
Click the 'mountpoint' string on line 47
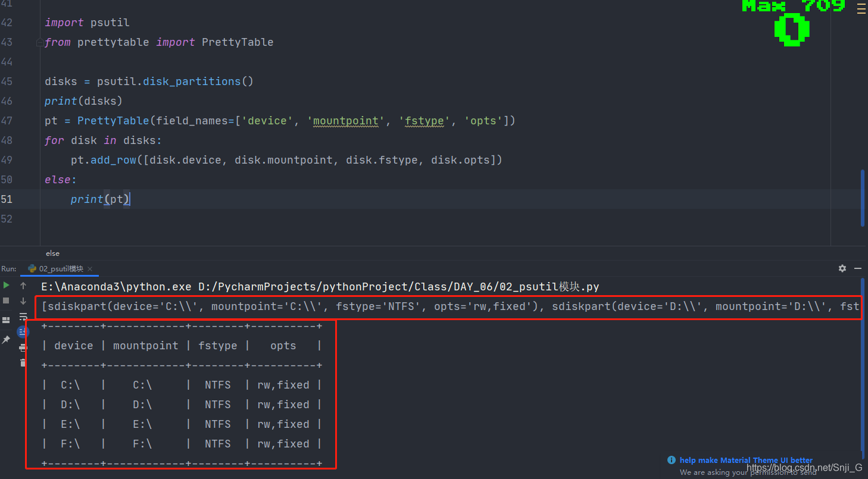pos(346,121)
